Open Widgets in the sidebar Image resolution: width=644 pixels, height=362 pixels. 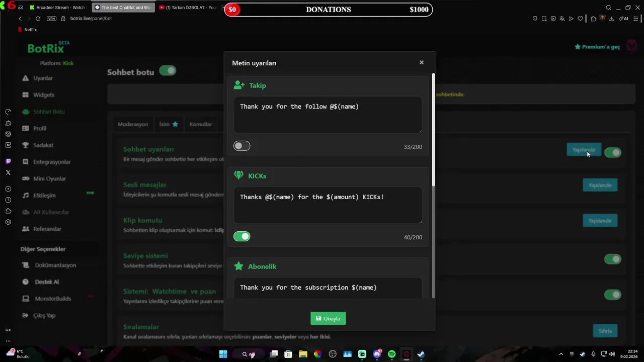coord(38,95)
